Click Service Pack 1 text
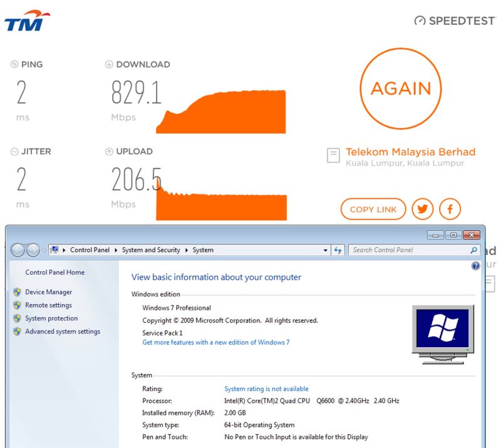 coord(162,333)
